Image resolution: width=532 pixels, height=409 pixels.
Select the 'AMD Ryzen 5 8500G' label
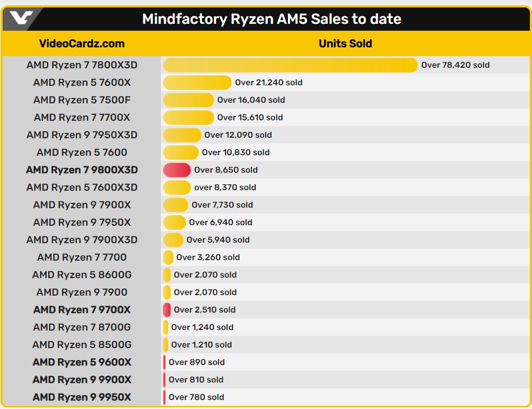82,345
